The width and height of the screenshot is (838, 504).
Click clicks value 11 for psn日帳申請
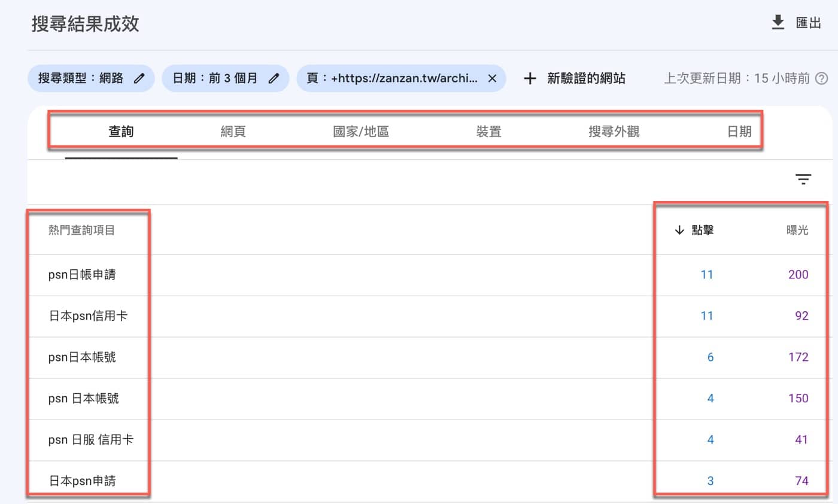click(x=707, y=275)
